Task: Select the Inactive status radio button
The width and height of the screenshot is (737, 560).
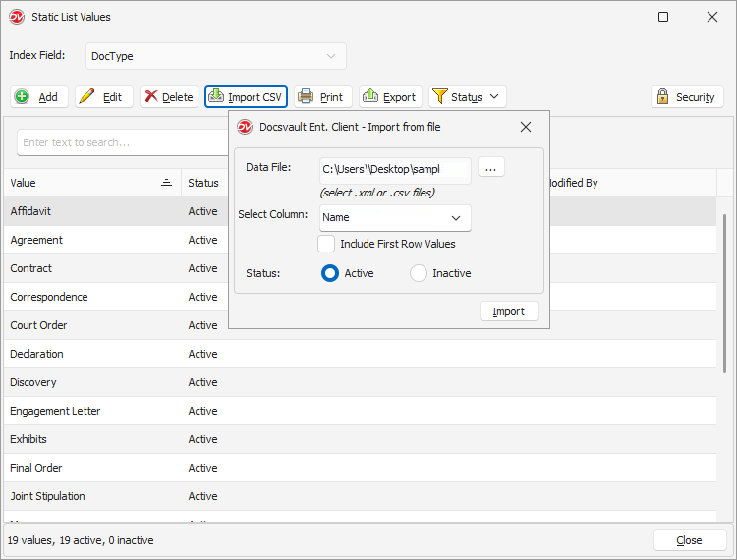Action: (x=419, y=273)
